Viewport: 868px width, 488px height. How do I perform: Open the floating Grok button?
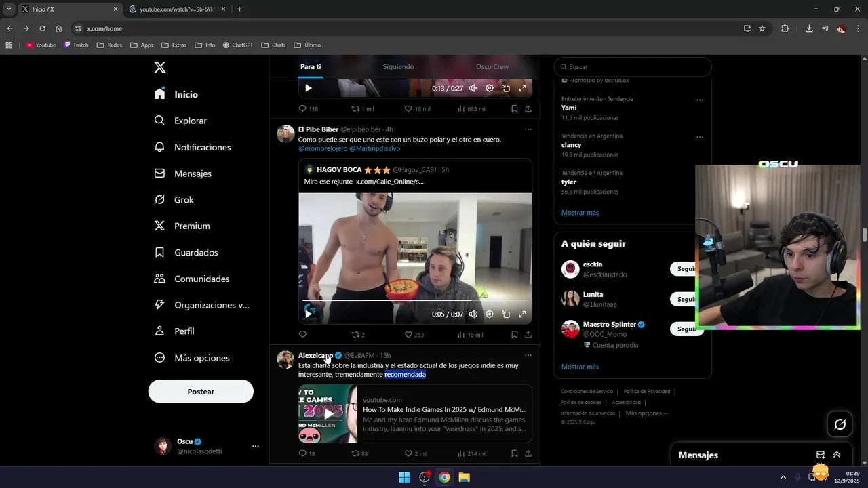click(x=840, y=424)
